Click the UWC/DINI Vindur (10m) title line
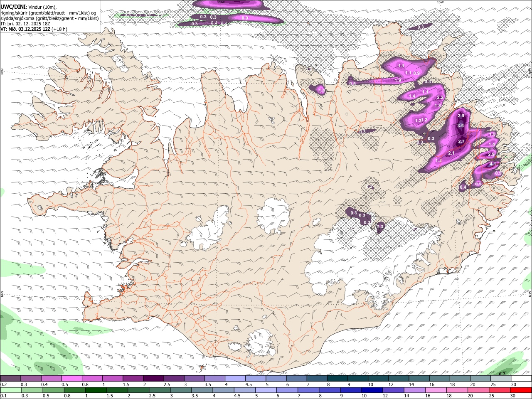532x399 pixels. 29,7
